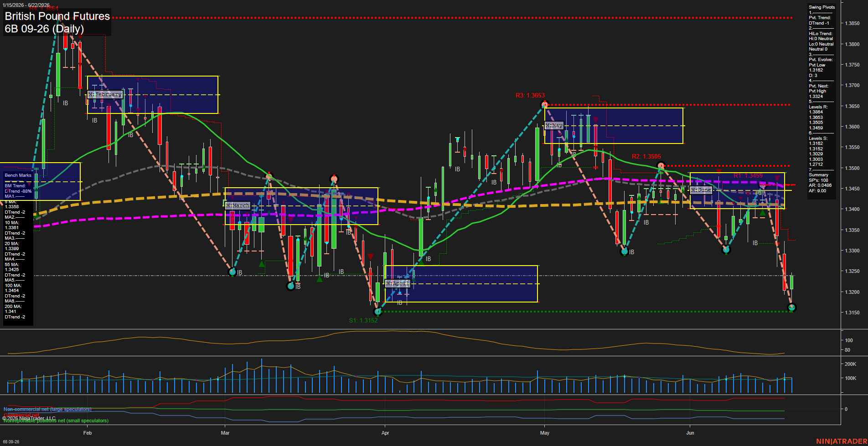This screenshot has height=446, width=868.
Task: Click the latest swing pivot low marker in June
Action: point(792,308)
